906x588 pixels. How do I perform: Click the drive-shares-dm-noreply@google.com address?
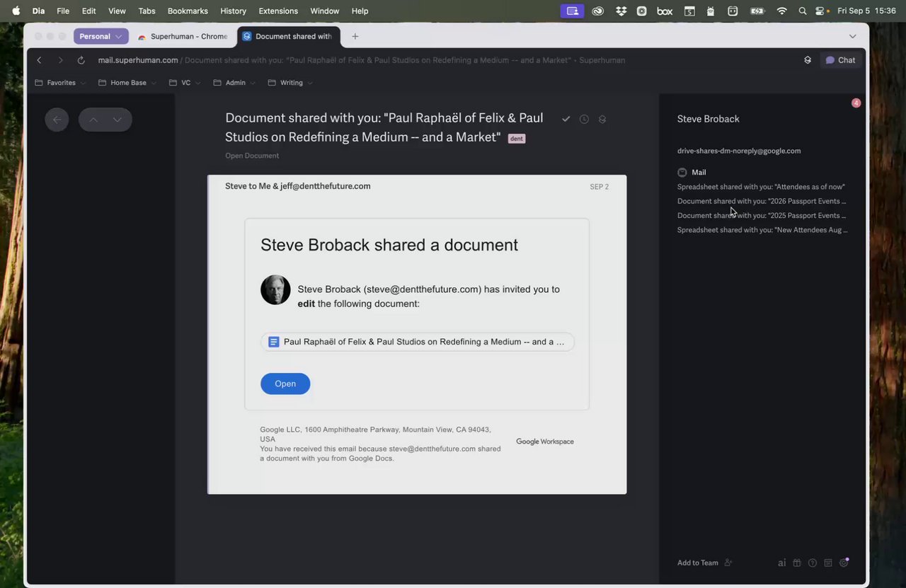click(x=739, y=151)
